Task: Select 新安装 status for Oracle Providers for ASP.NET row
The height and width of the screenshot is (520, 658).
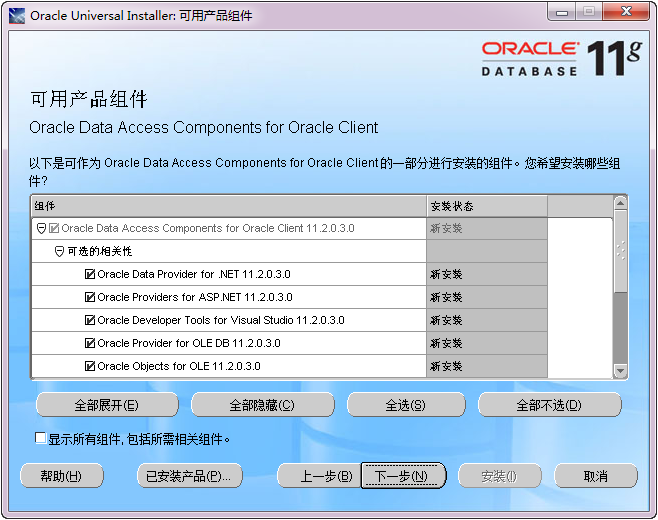Action: click(x=487, y=298)
